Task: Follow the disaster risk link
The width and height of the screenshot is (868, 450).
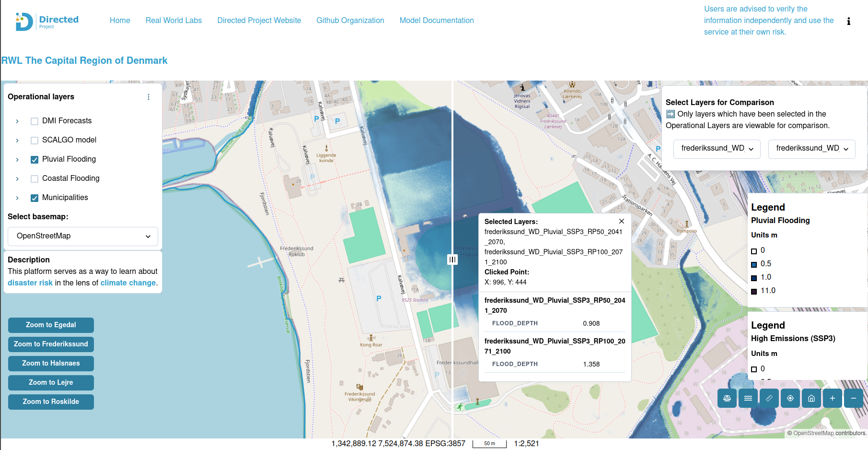Action: coord(30,283)
